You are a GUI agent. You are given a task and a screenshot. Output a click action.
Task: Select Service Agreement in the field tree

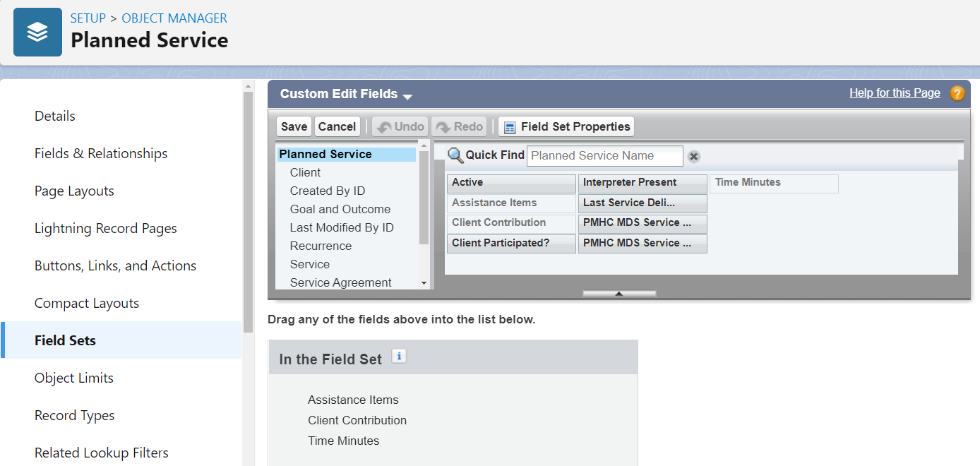click(340, 282)
